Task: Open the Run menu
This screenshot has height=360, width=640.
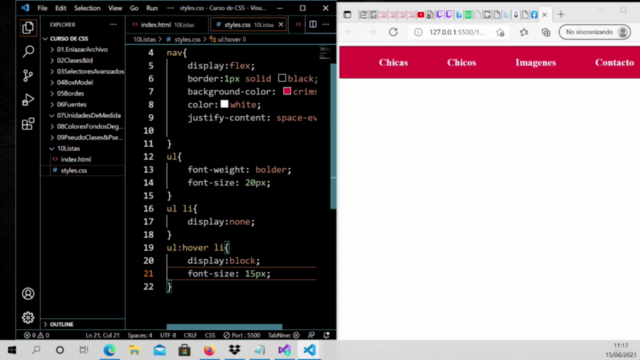Action: [152, 8]
